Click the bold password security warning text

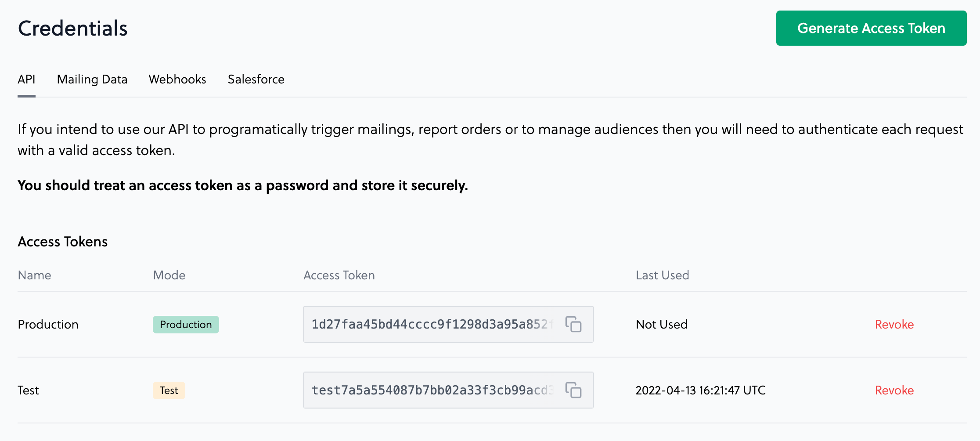(243, 186)
